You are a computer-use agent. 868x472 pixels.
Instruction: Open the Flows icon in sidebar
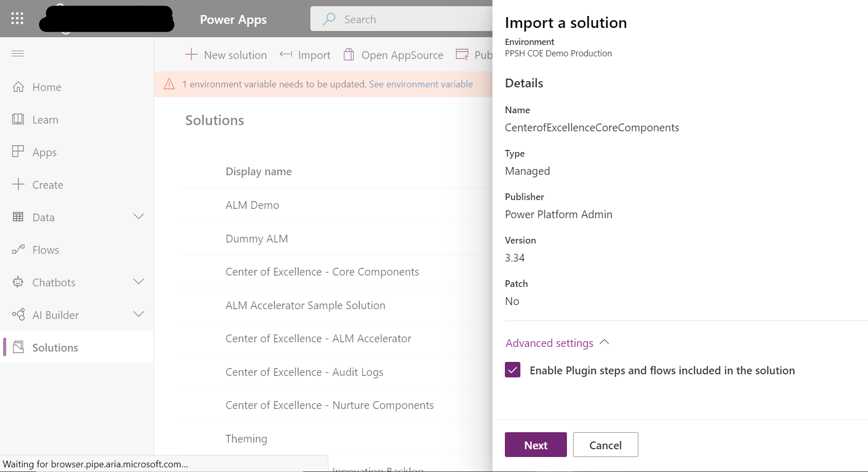[18, 249]
